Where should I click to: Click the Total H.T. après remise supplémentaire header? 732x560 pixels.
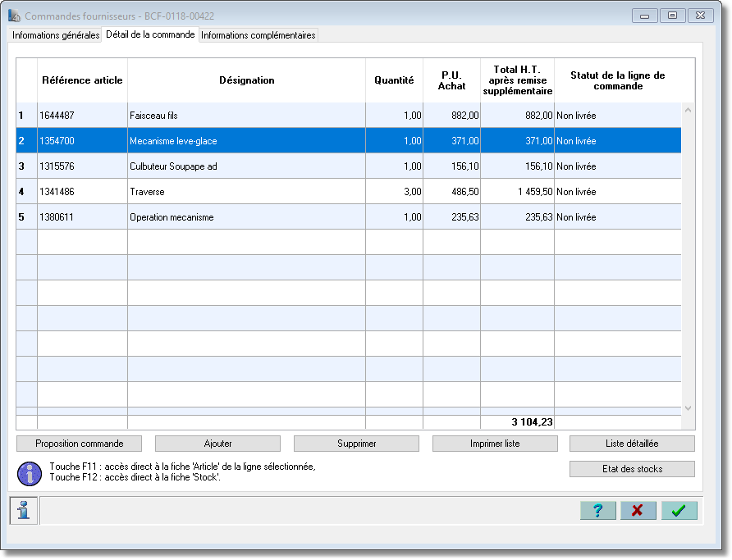[517, 80]
